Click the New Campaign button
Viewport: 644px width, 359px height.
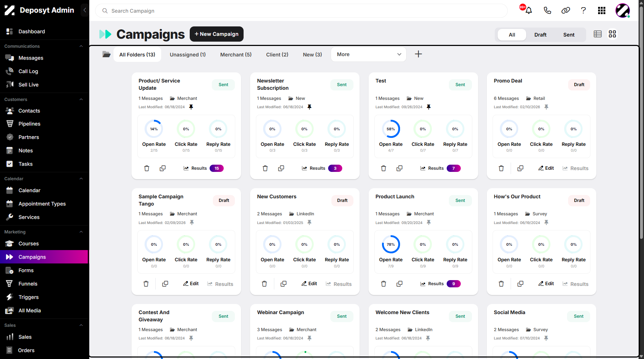point(216,34)
